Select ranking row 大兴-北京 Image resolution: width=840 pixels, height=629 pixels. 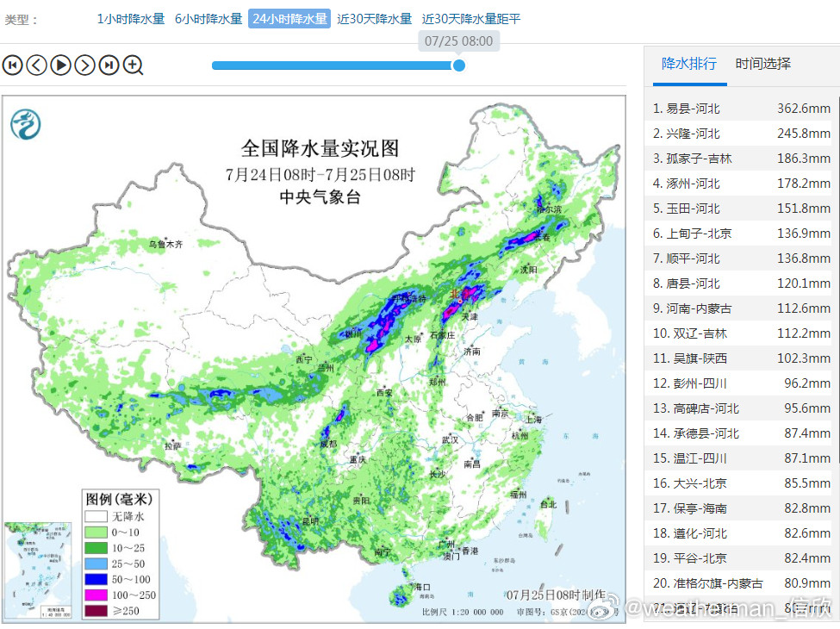coord(739,483)
